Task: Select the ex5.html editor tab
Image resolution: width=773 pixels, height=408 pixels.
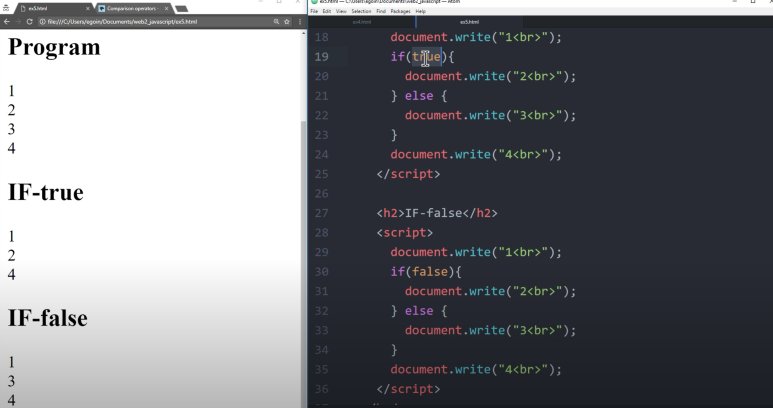Action: click(469, 22)
